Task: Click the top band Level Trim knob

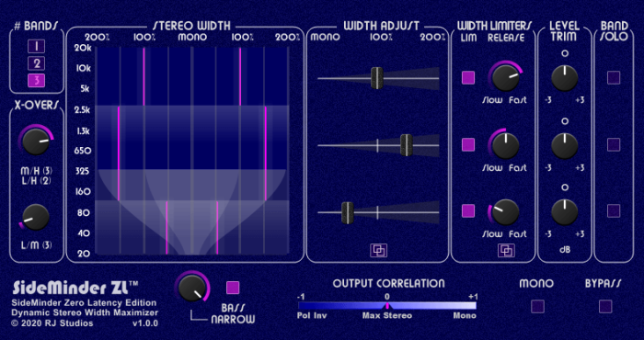Action: (565, 77)
